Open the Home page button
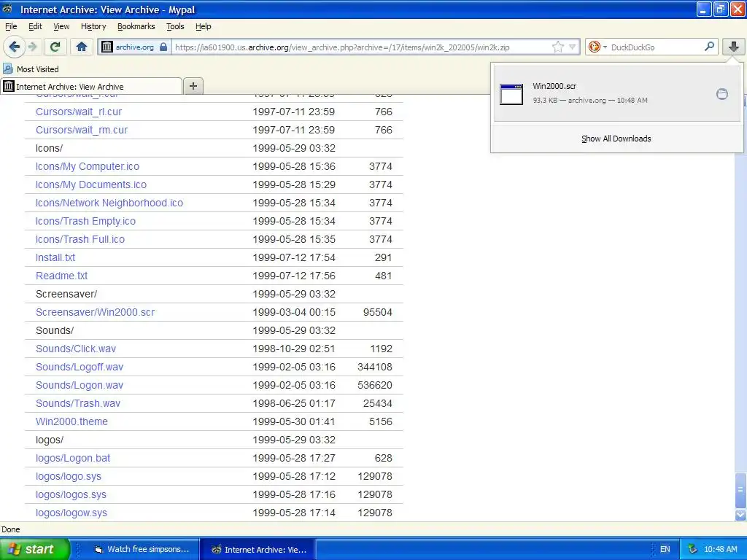747x560 pixels. click(82, 47)
